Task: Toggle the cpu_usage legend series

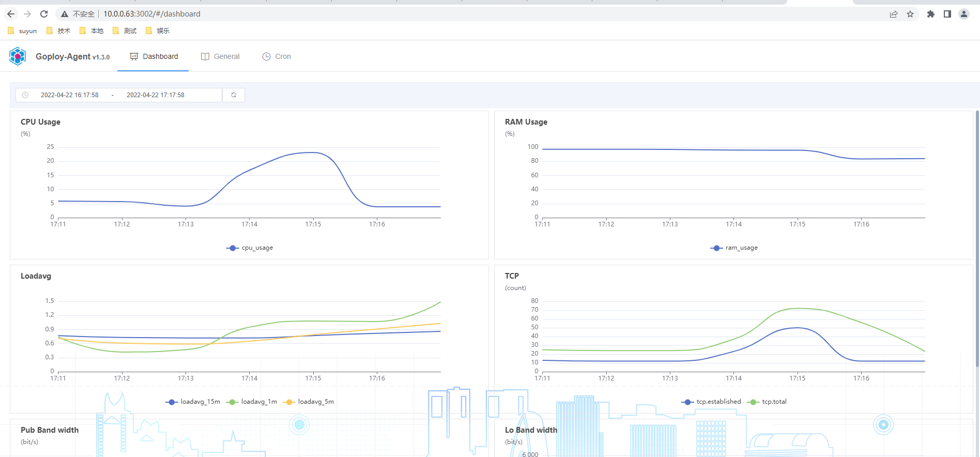Action: (x=250, y=248)
